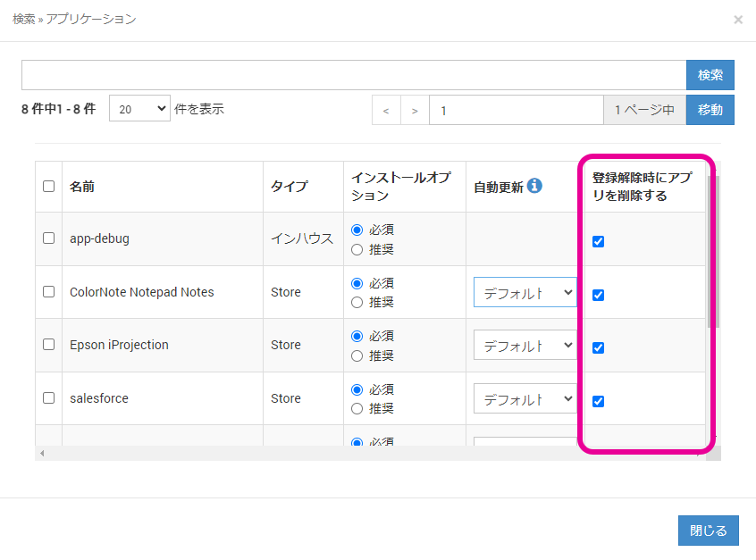756x560 pixels.
Task: Set app-debug install option to 推奨
Action: click(x=357, y=250)
